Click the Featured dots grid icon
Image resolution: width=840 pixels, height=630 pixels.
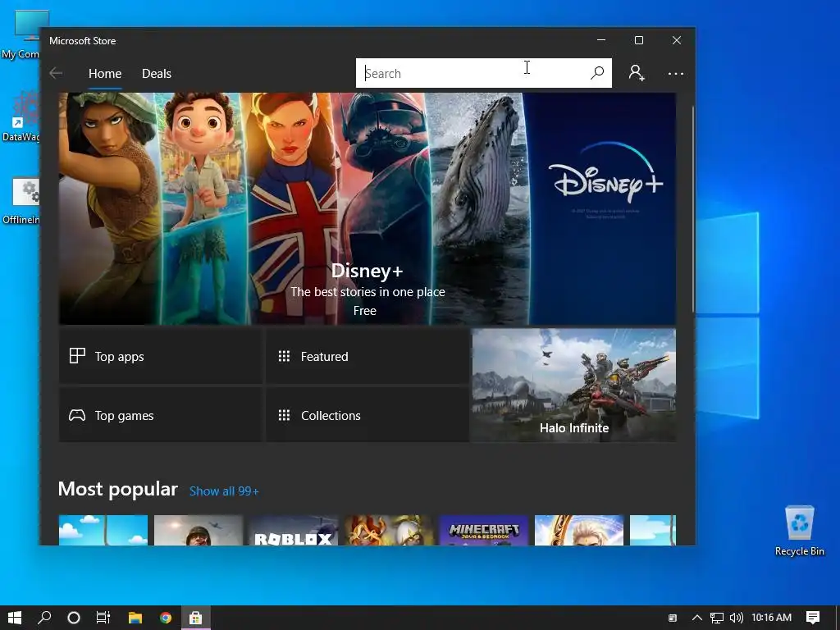pos(284,356)
